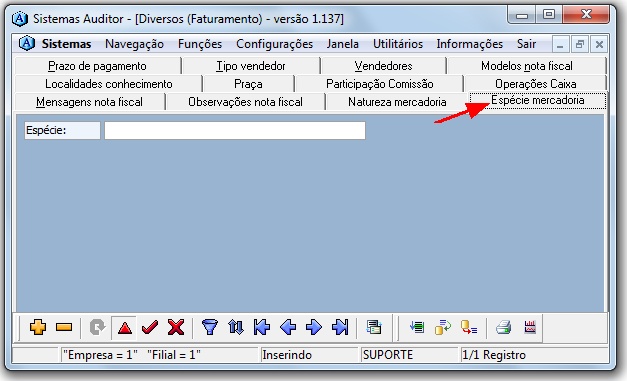
Task: Open the Sistemas menu
Action: coord(66,44)
